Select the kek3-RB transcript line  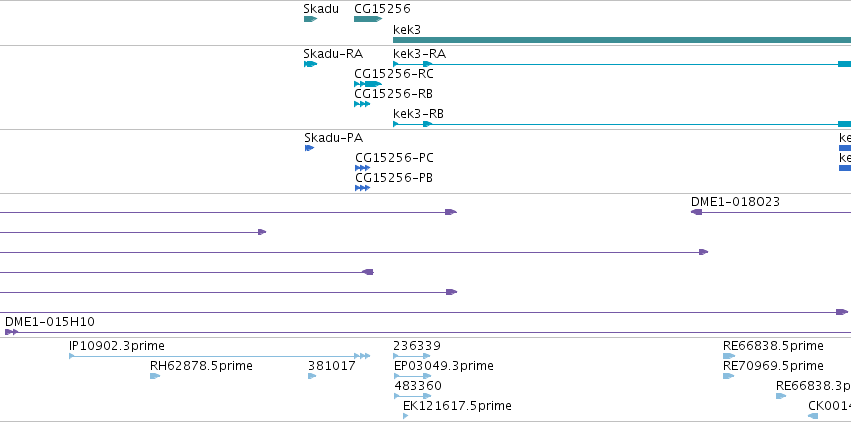pyautogui.click(x=622, y=124)
